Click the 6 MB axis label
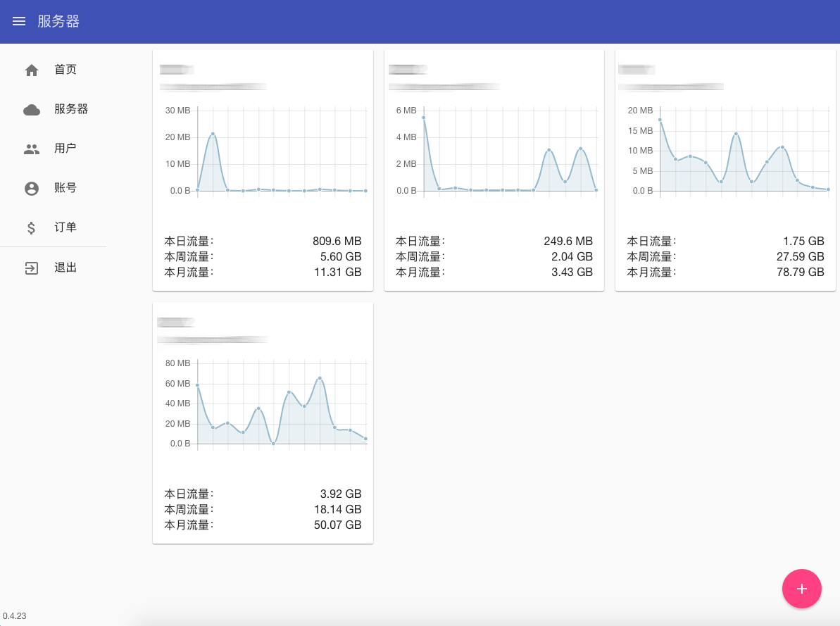The image size is (840, 626). (406, 111)
